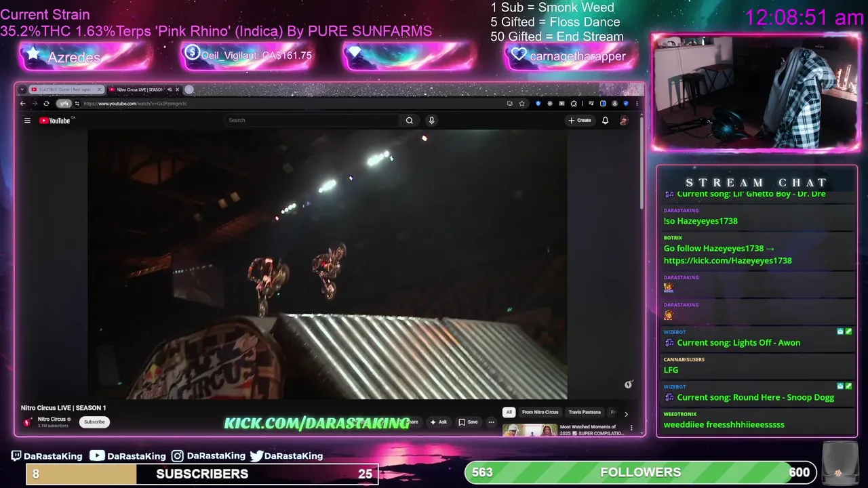Screen dimensions: 868x488
Task: Click the YouTube DaRastaKing social icon
Action: 97,455
